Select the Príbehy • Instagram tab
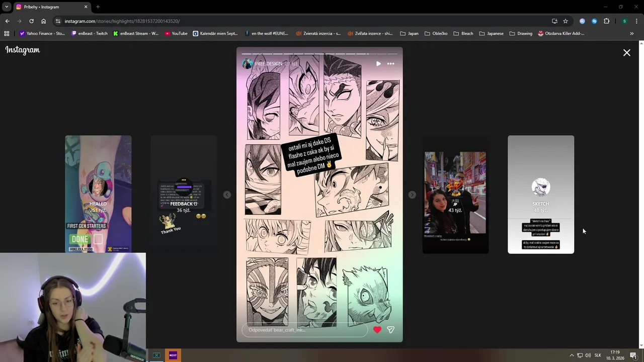This screenshot has width=644, height=362. (x=51, y=7)
